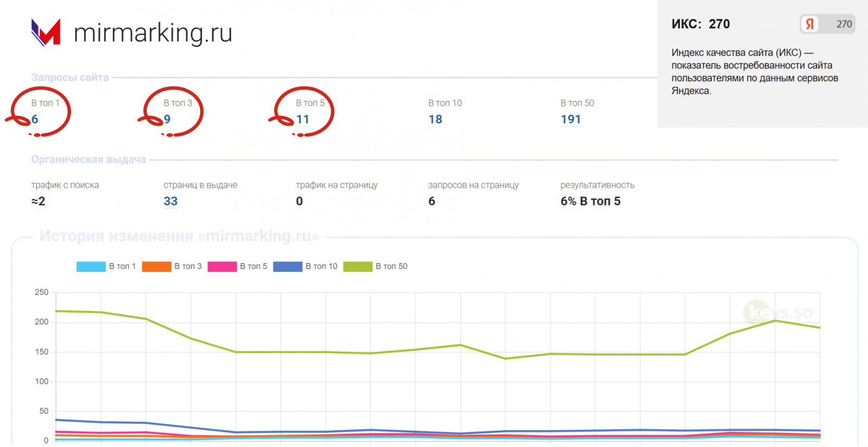Select the ≈2 traffic value
The height and width of the screenshot is (447, 868).
point(38,201)
